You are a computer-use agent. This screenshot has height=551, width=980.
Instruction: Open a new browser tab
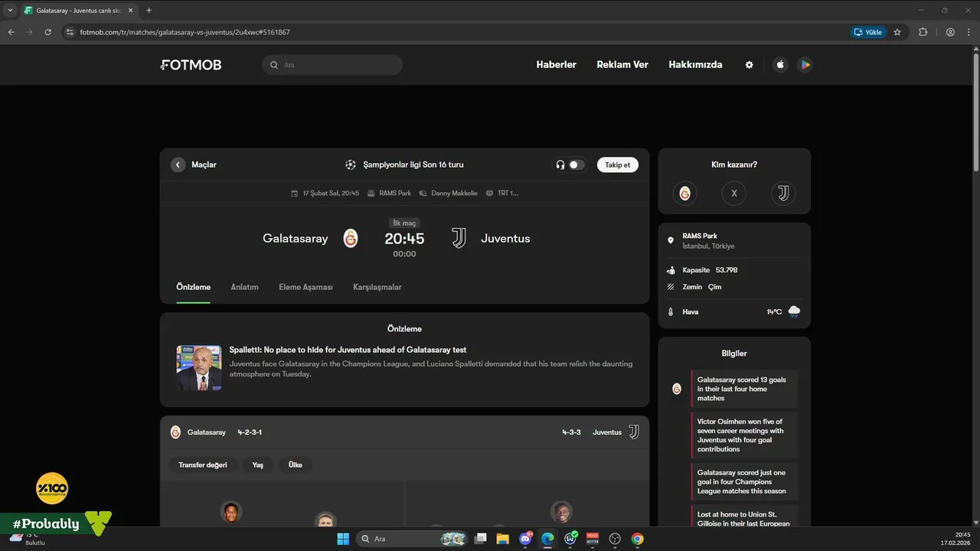149,10
